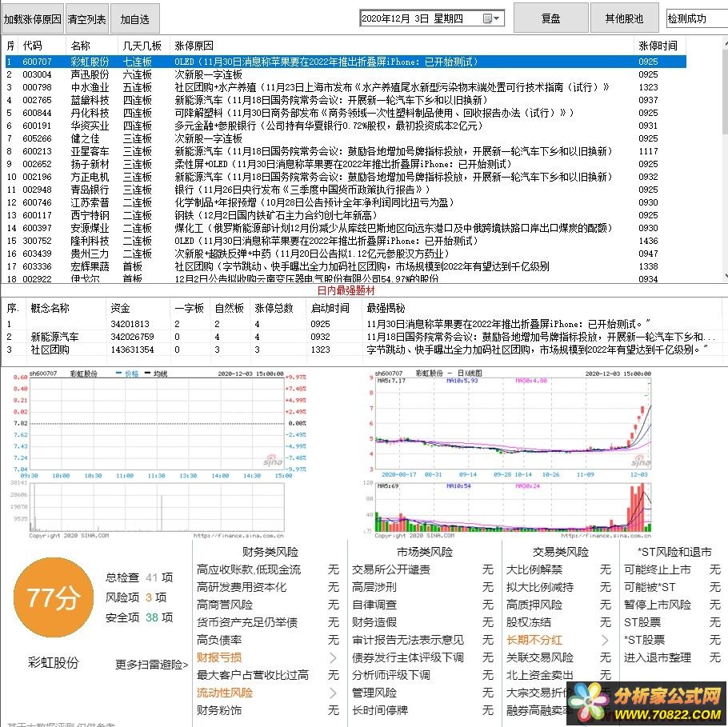Viewport: 728px width, 727px height.
Task: Select the 江苏索普 row
Action: pos(346,202)
